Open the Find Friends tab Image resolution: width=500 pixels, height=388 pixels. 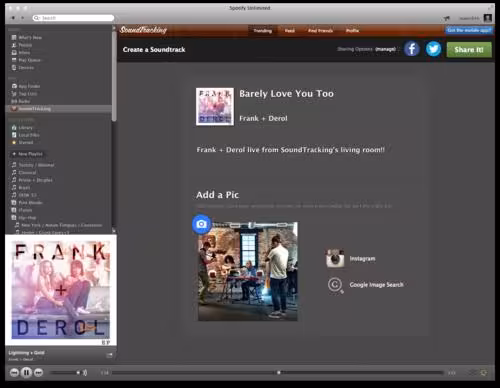[x=320, y=31]
